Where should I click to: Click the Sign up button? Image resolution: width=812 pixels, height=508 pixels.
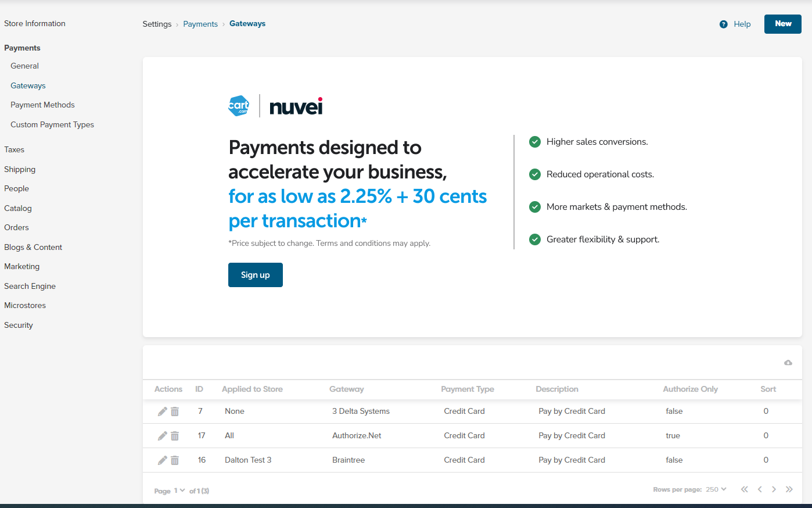click(256, 275)
